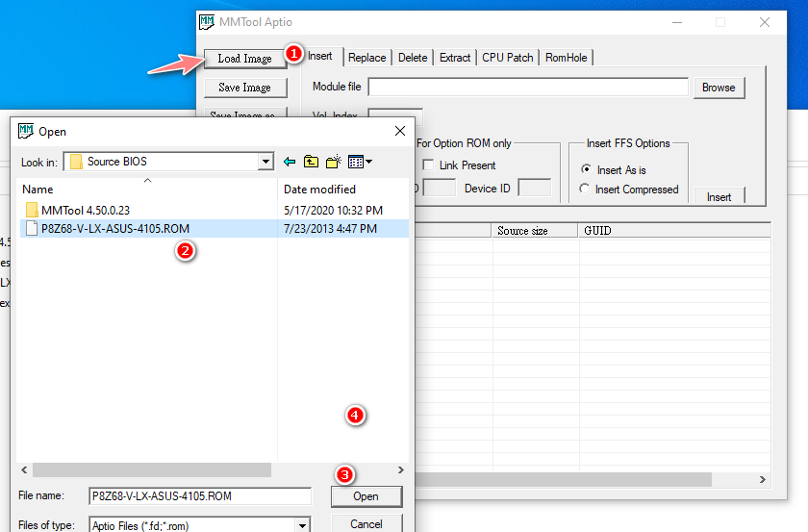Go up one folder level icon
808x532 pixels.
point(311,162)
